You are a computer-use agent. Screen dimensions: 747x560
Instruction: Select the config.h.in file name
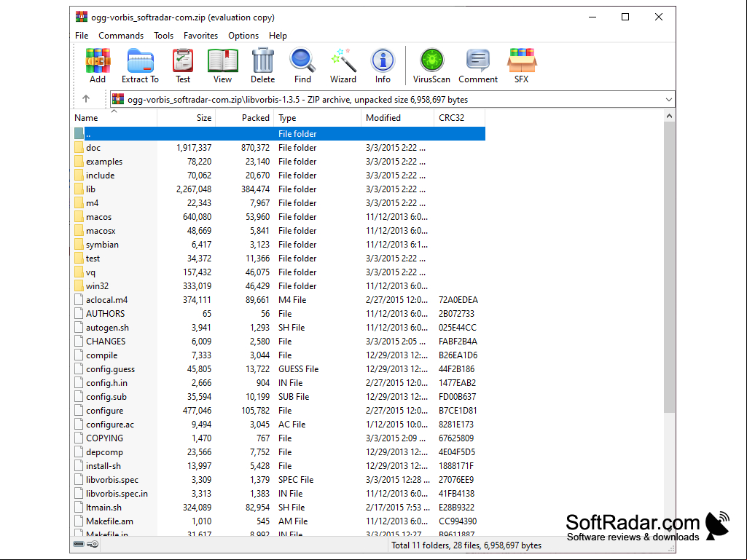coord(106,382)
